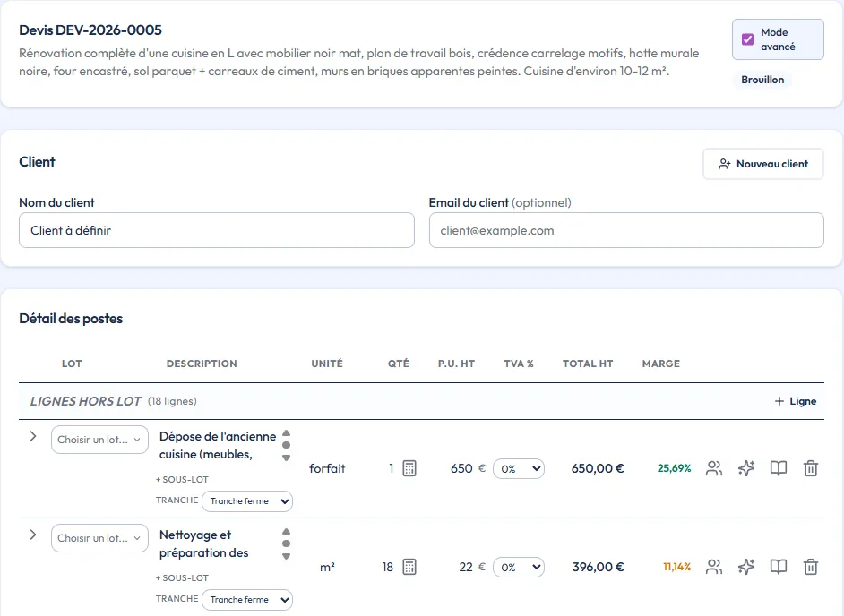This screenshot has height=616, width=844.
Task: Open Tranche dropdown on Nettoyage line
Action: (247, 599)
